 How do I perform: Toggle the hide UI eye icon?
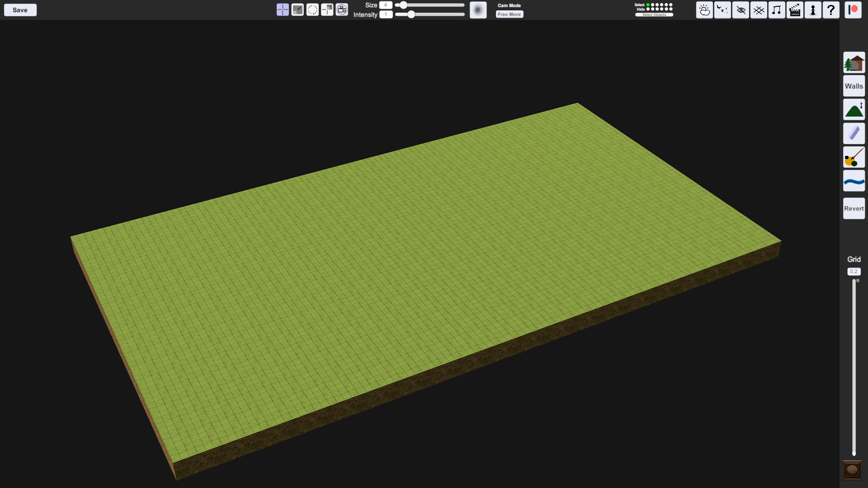click(x=741, y=10)
